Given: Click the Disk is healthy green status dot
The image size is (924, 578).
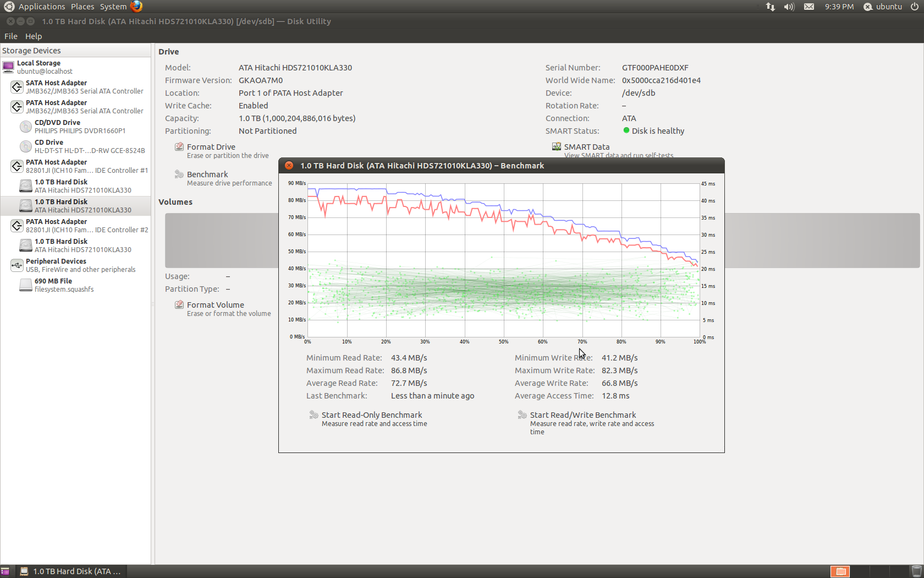Looking at the screenshot, I should 626,130.
